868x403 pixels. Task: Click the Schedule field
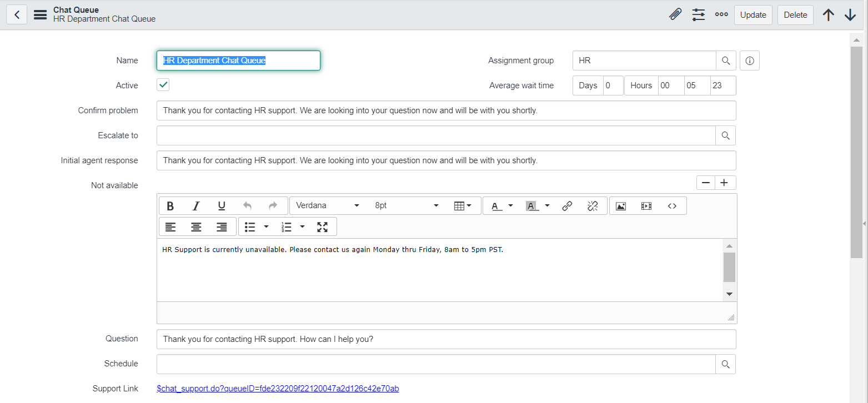436,364
